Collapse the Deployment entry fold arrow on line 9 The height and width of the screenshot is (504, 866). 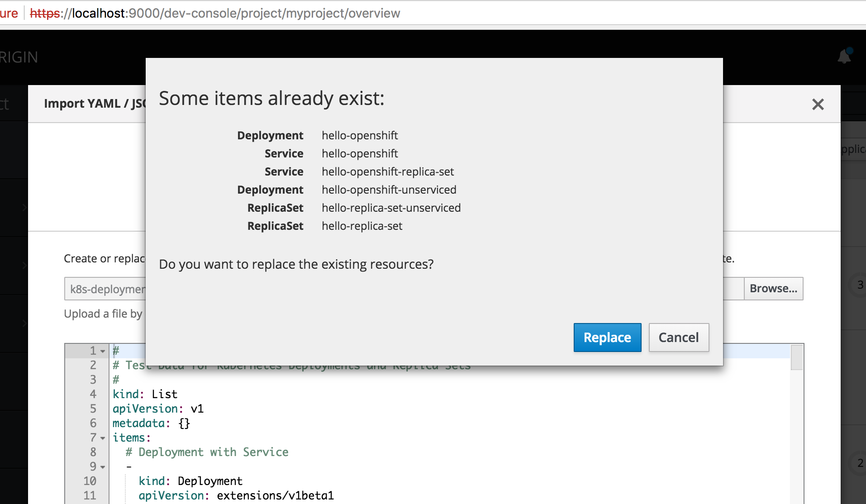pyautogui.click(x=102, y=467)
